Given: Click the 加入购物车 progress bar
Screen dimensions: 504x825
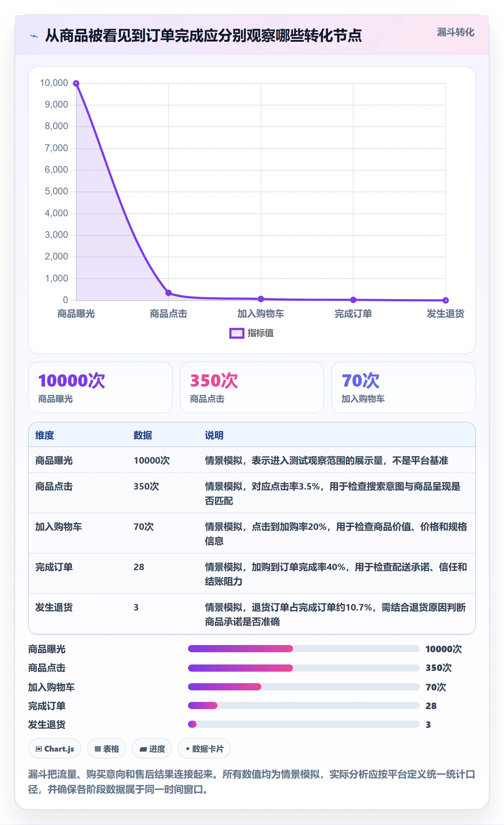Looking at the screenshot, I should pos(303,687).
